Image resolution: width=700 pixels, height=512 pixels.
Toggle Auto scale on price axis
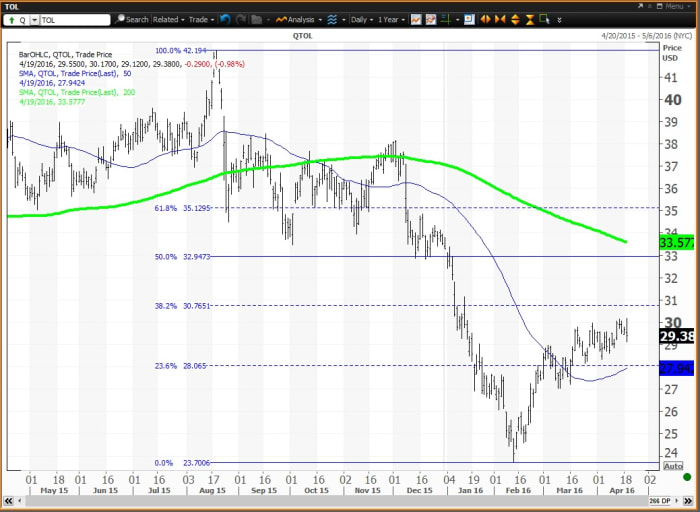coord(673,467)
